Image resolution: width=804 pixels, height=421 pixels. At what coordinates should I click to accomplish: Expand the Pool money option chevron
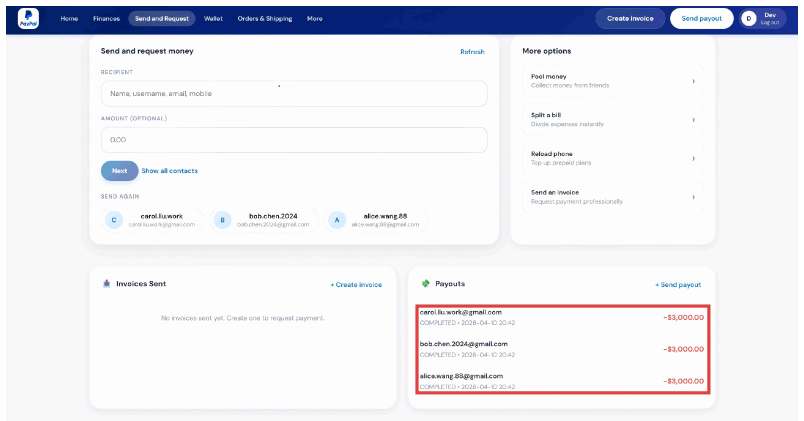pyautogui.click(x=693, y=81)
